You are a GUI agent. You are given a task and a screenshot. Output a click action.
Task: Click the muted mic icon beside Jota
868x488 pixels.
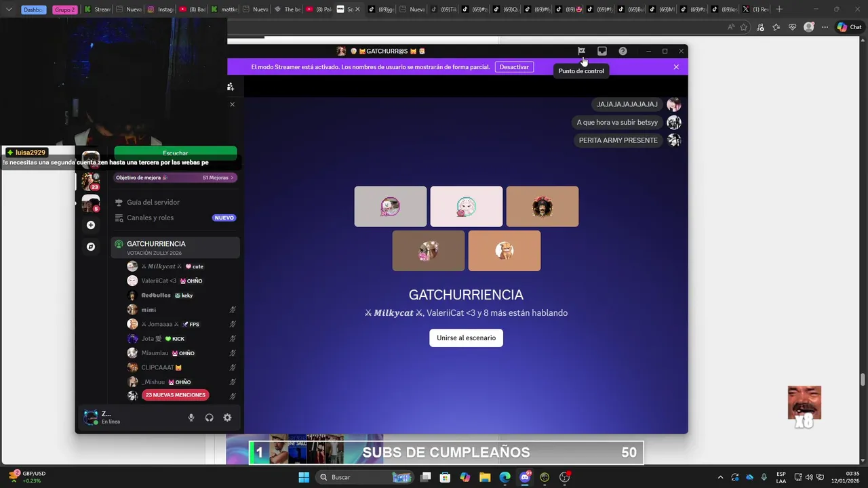point(233,339)
